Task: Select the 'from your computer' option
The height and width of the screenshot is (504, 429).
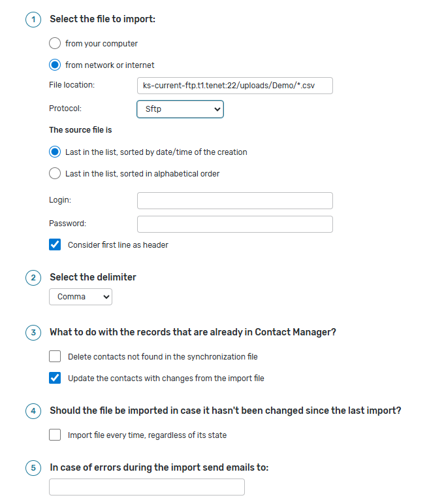Action: tap(55, 44)
